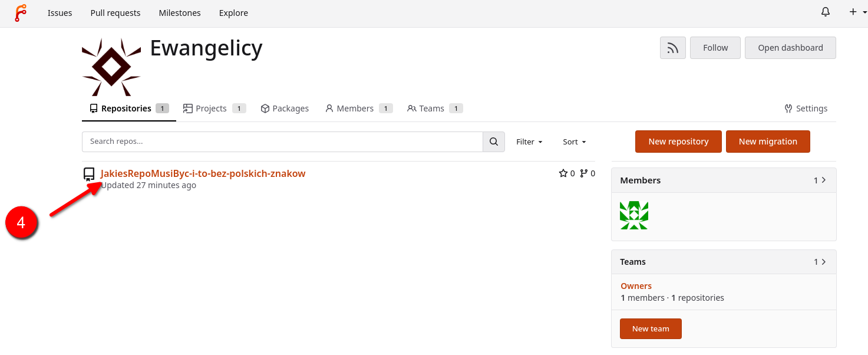Click the Search repos input field

pos(282,142)
